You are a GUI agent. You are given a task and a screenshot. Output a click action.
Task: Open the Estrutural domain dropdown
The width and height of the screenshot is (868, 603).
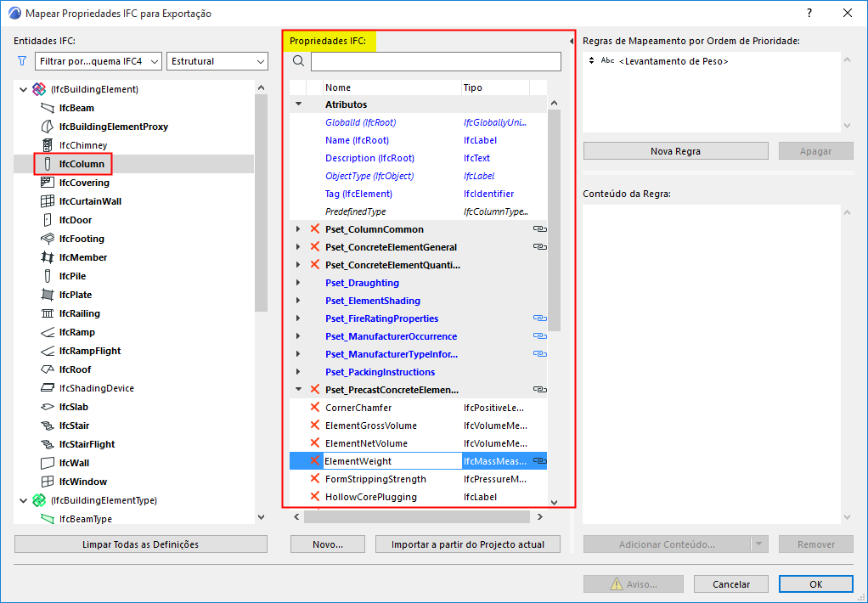[x=217, y=61]
